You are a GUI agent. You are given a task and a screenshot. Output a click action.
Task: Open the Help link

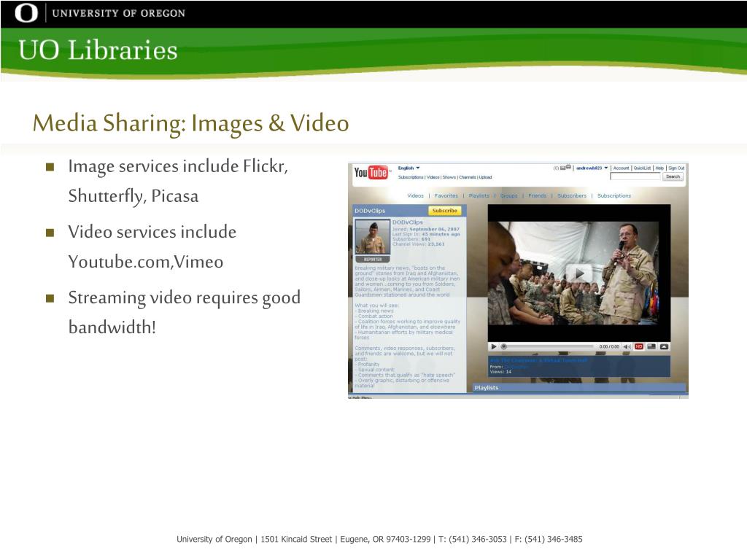point(659,168)
